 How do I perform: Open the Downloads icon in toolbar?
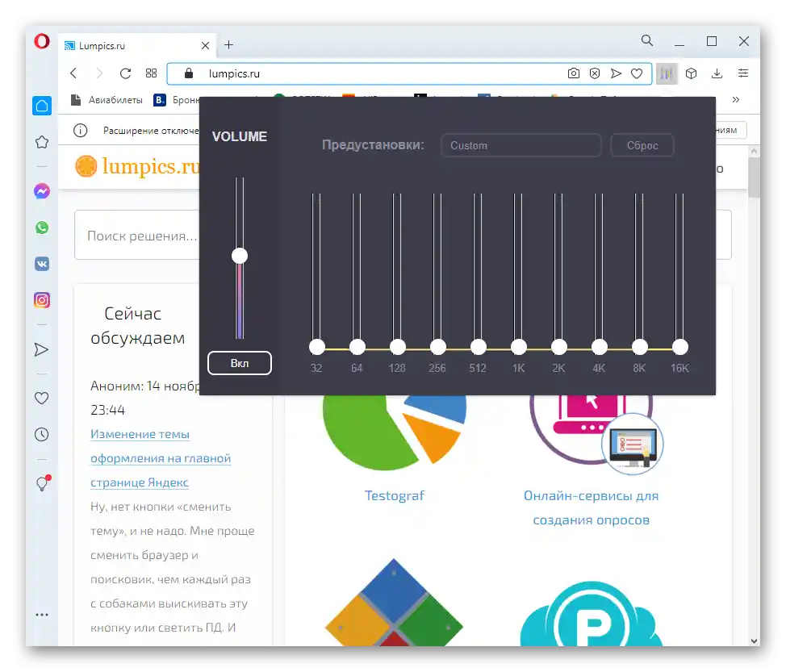click(717, 73)
